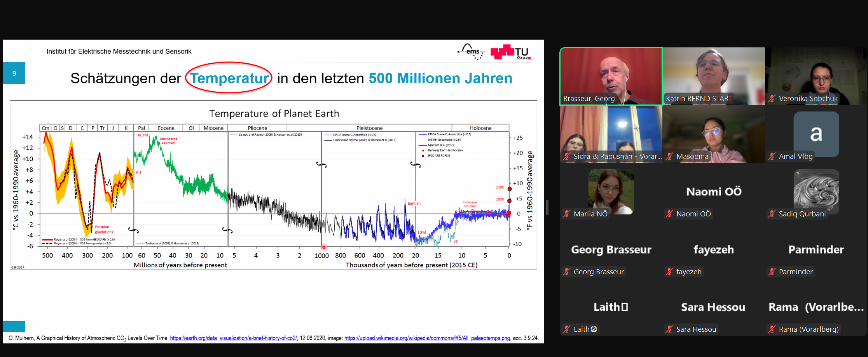Click muted microphone icon next to Sadiq Qurbani
Screen dimensions: 868x357
click(x=772, y=214)
